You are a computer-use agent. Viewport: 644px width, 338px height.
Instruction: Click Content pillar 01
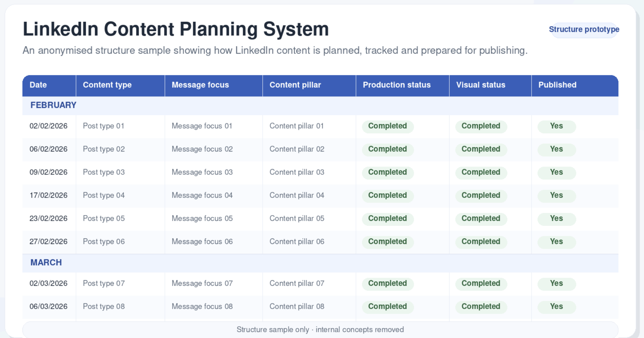coord(297,126)
